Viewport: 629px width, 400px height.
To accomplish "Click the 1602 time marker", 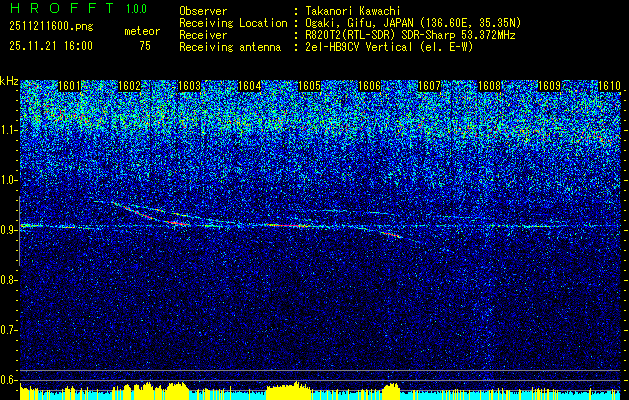I will coord(130,86).
